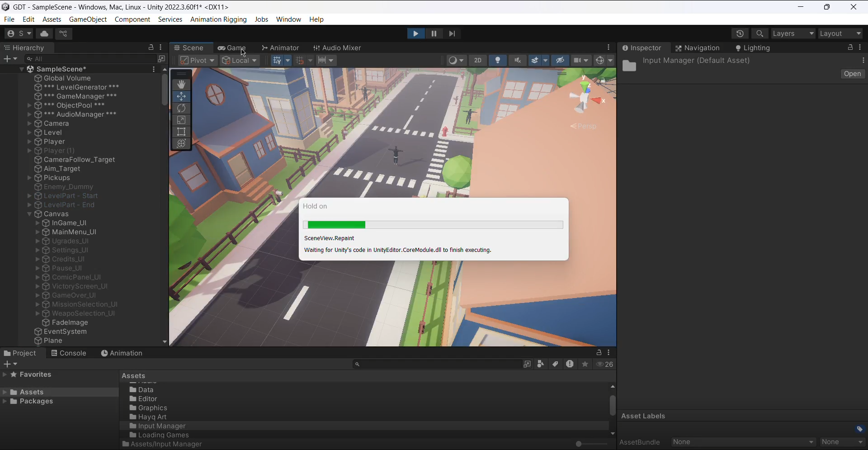The height and width of the screenshot is (450, 868).
Task: Click the favorites star icon in Project toolbar
Action: click(585, 364)
